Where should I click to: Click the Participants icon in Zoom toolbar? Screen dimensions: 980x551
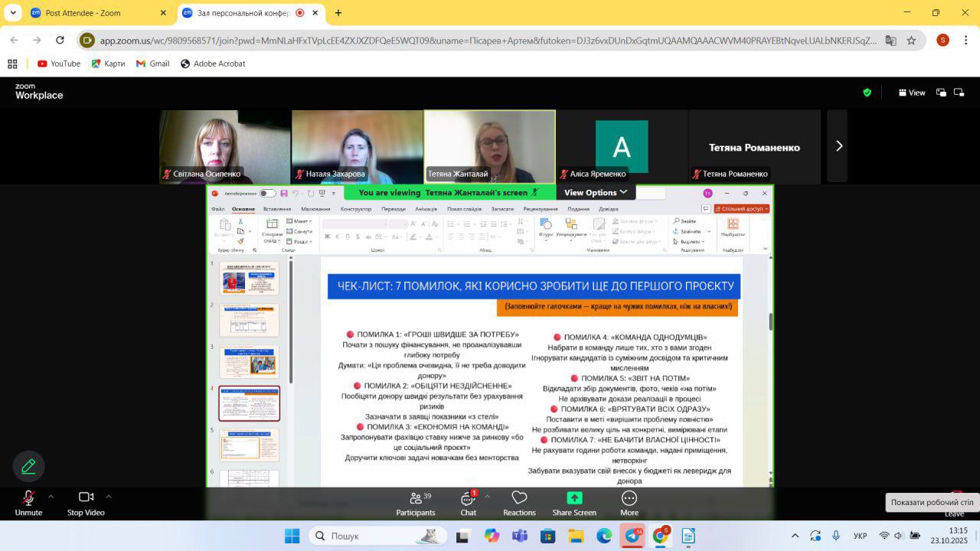click(x=416, y=499)
